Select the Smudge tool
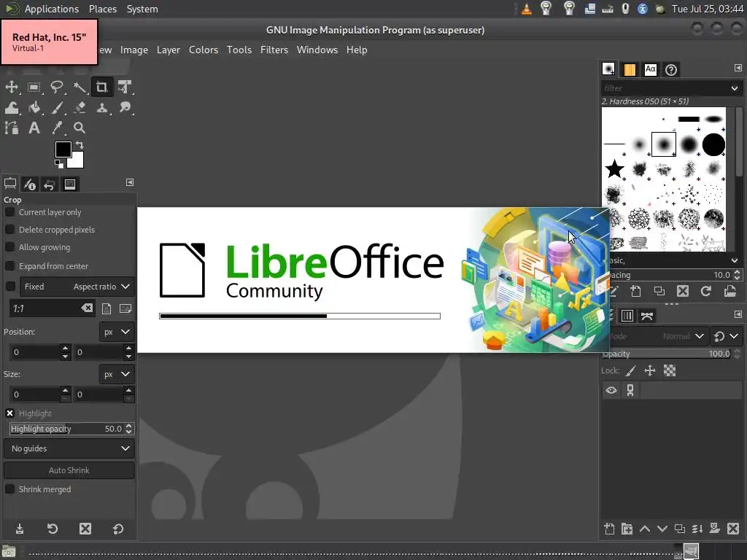This screenshot has width=747, height=560. click(125, 108)
